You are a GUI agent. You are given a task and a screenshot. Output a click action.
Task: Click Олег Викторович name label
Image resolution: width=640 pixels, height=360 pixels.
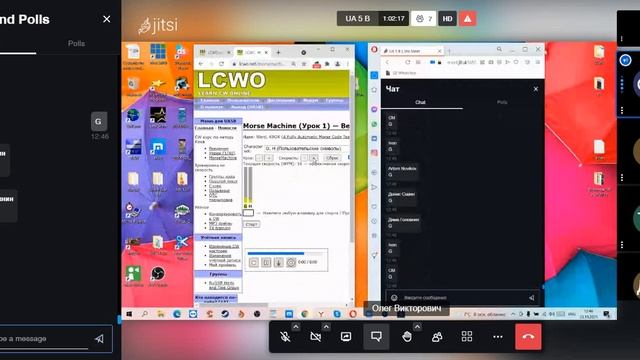(x=407, y=308)
